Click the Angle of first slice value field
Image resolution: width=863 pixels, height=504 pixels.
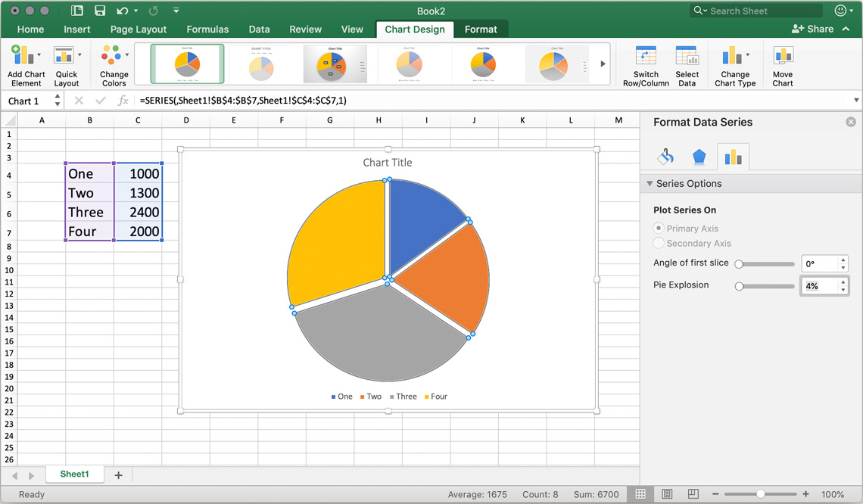[x=820, y=263]
